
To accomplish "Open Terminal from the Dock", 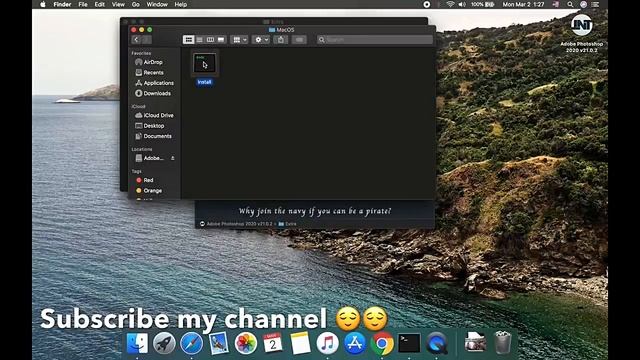I will [x=409, y=343].
